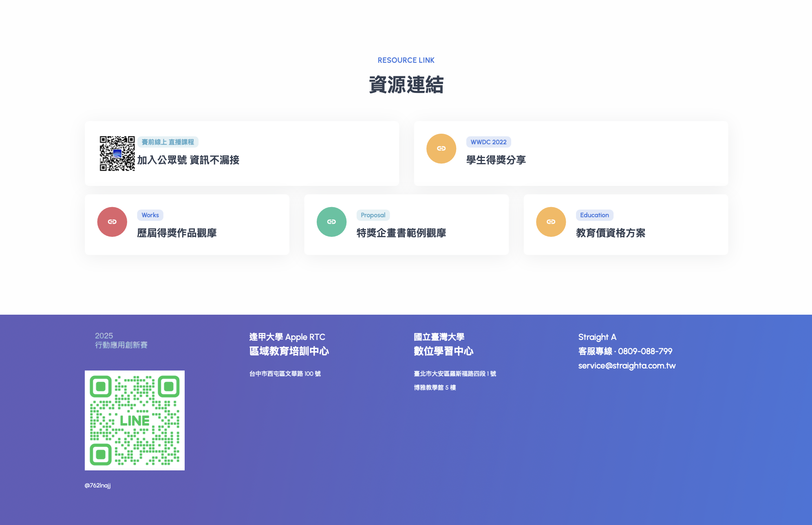Click the orange link icon beside Education

551,222
